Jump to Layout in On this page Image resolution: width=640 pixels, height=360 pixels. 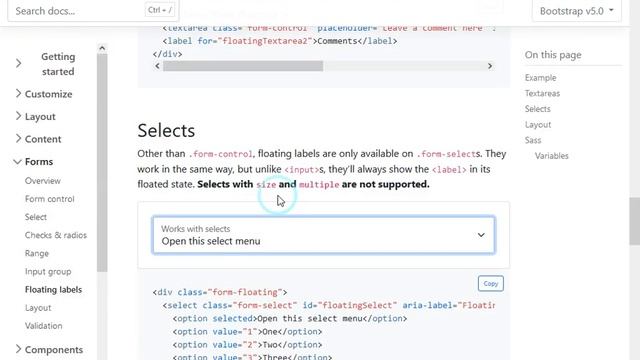[x=538, y=124]
